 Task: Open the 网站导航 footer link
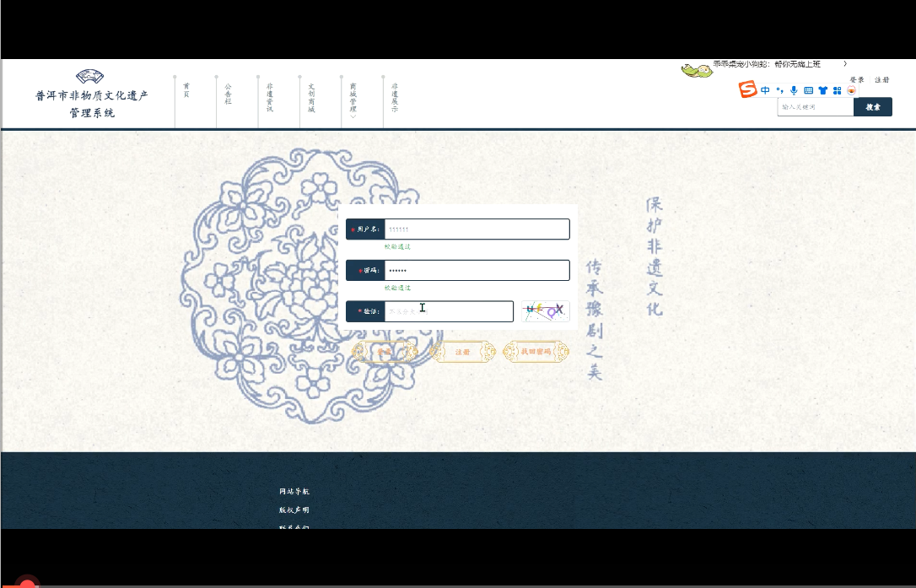pos(294,492)
